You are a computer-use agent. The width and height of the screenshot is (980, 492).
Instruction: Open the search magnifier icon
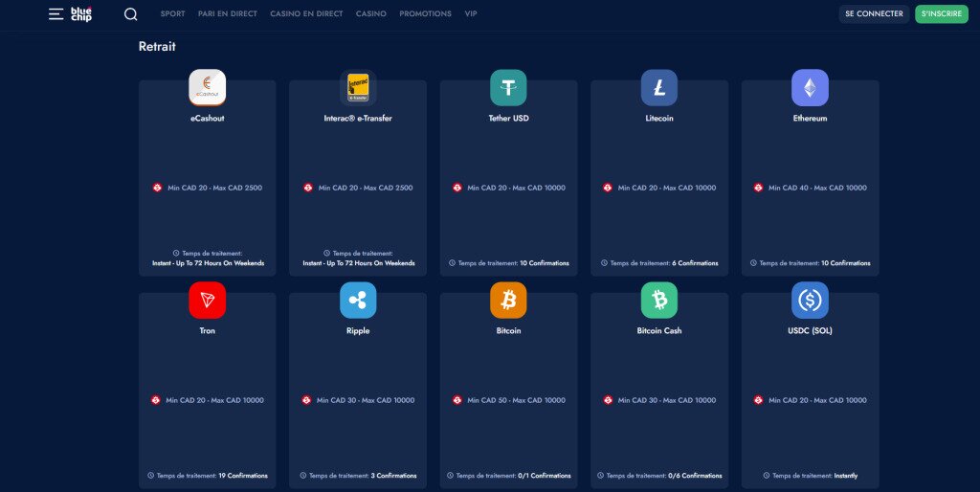[130, 13]
